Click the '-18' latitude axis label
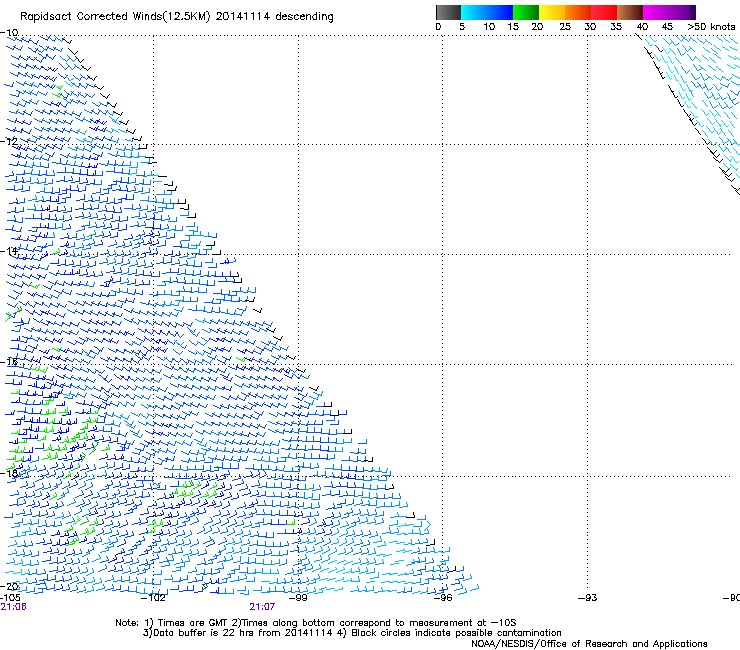 pos(9,473)
